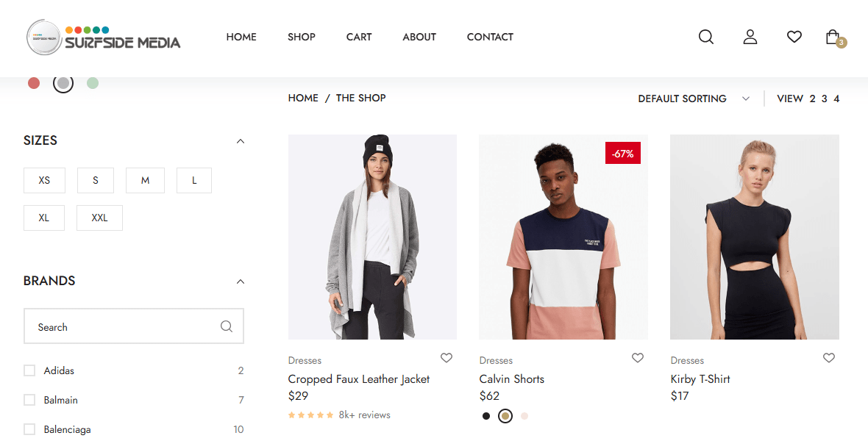Select size XL filter
The width and height of the screenshot is (868, 441).
pyautogui.click(x=43, y=218)
